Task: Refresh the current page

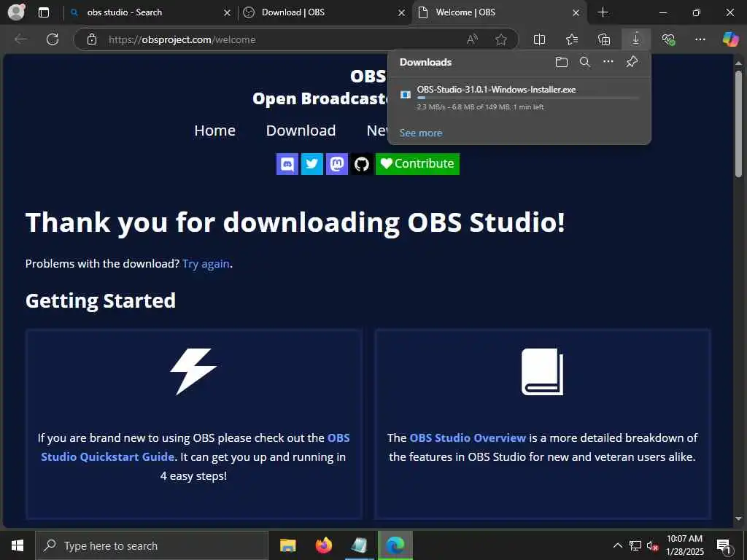Action: point(53,39)
